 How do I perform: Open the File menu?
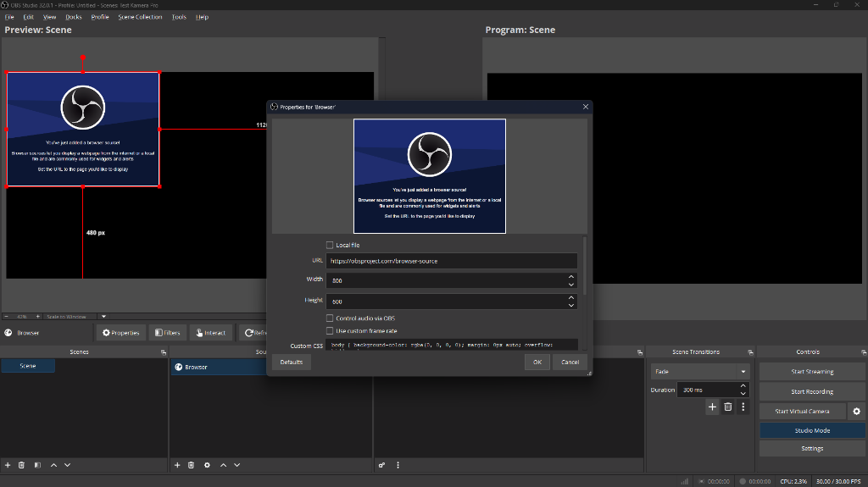click(x=9, y=17)
